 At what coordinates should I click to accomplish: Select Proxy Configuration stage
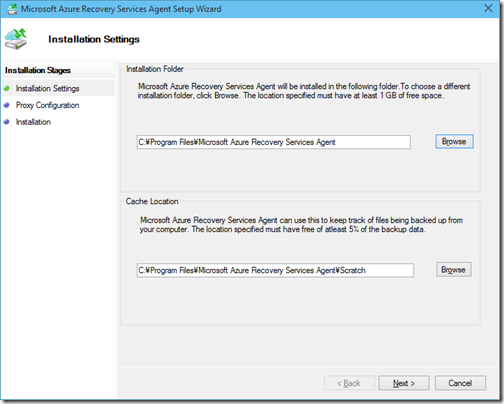(x=47, y=105)
